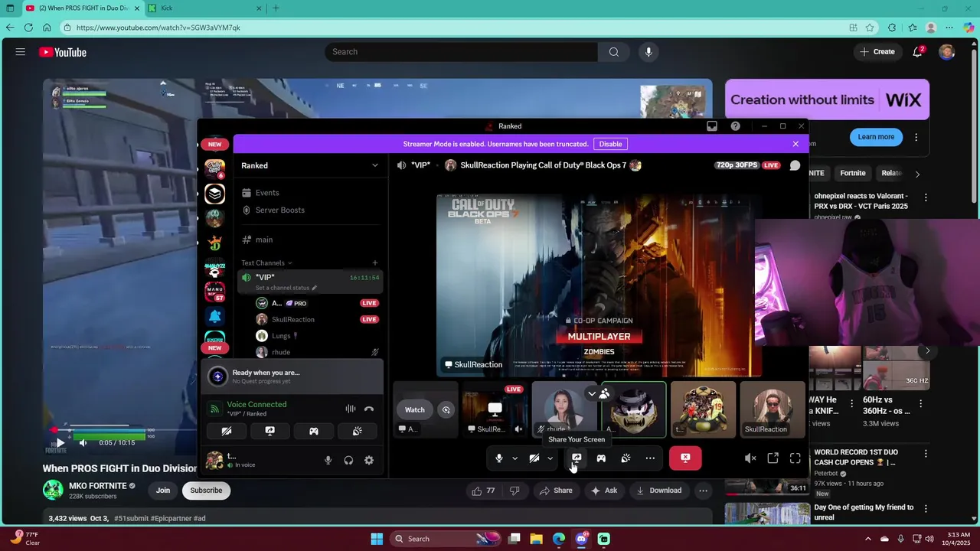Click user Lungs in voice channel
The image size is (980, 551).
point(280,336)
